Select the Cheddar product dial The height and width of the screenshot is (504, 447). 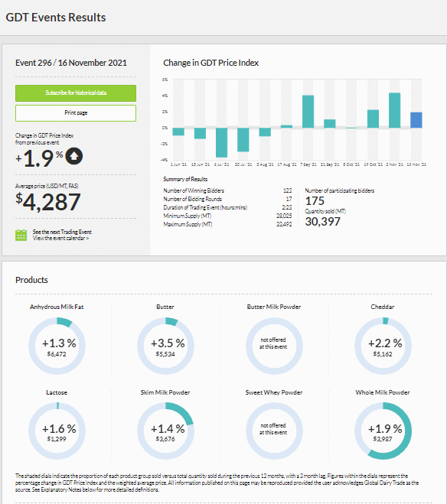coord(383,346)
